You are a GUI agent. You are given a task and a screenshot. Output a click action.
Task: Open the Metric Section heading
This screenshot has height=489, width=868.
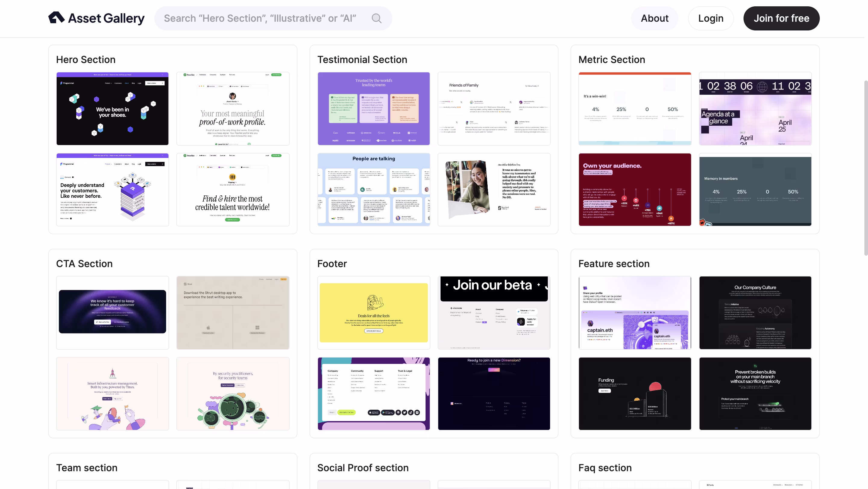tap(611, 59)
